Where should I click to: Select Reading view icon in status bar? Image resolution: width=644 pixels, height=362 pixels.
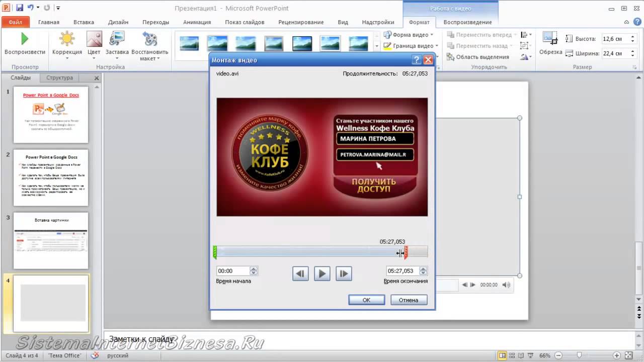click(521, 355)
